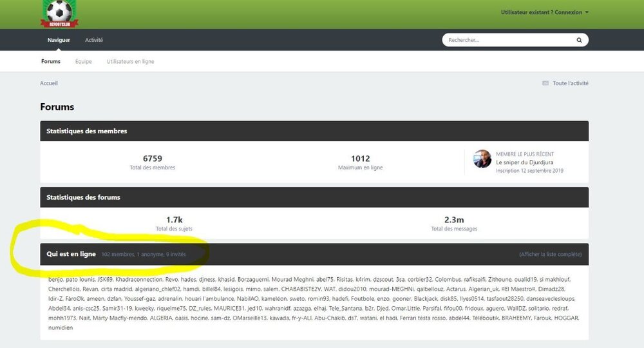Open online member Mourad Meghni's profile
Image resolution: width=644 pixels, height=348 pixels.
(292, 280)
